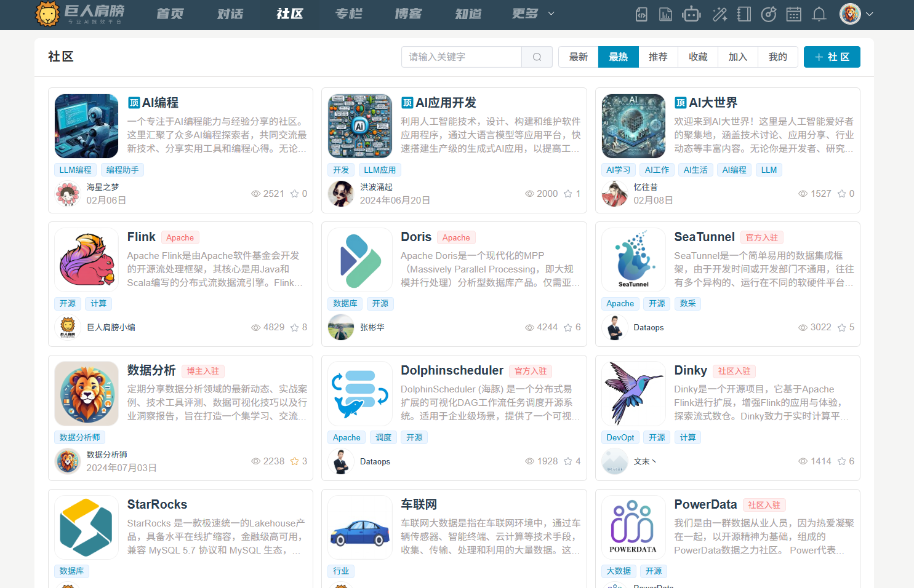
Task: Click the view count eye on Flink card
Action: point(256,328)
